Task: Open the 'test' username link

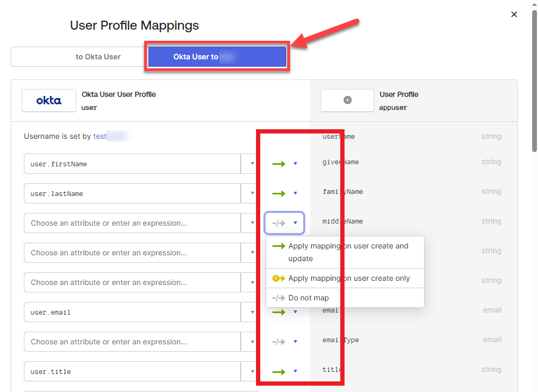Action: tap(100, 136)
